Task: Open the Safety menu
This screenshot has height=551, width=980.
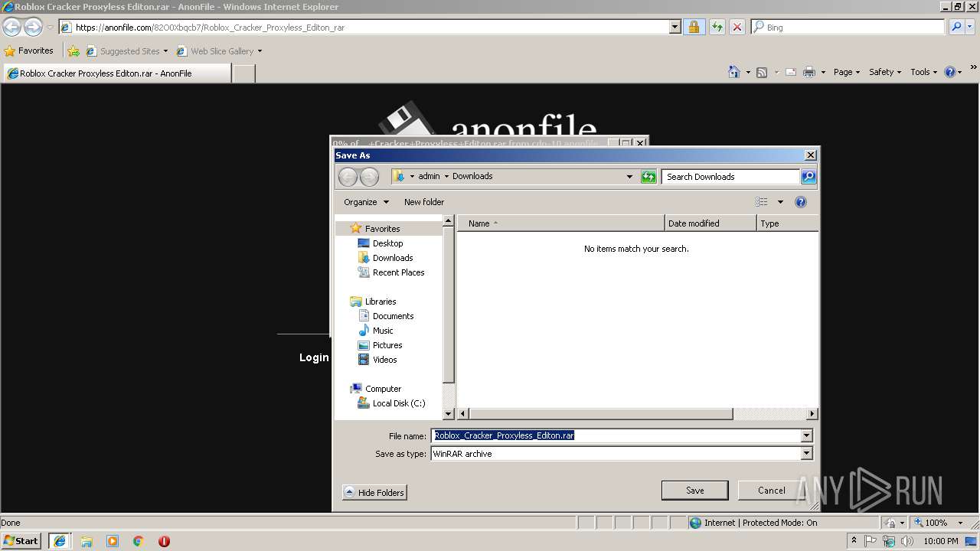Action: coord(885,72)
